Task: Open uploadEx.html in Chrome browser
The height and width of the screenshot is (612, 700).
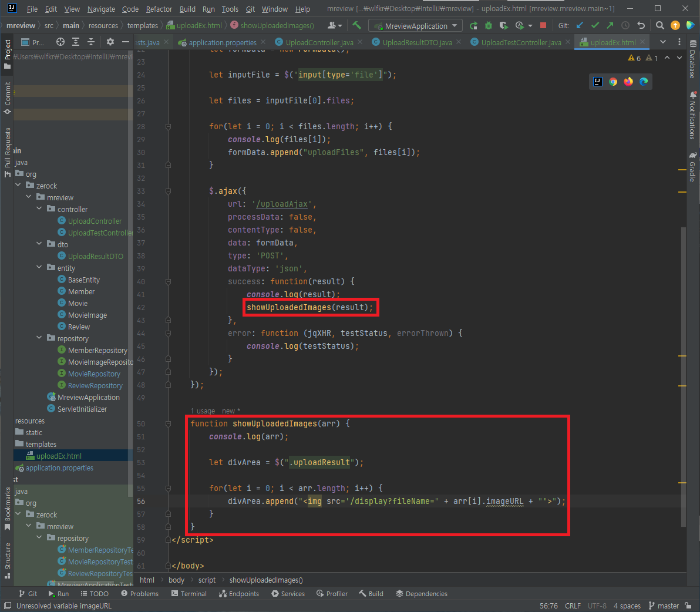Action: coord(613,81)
